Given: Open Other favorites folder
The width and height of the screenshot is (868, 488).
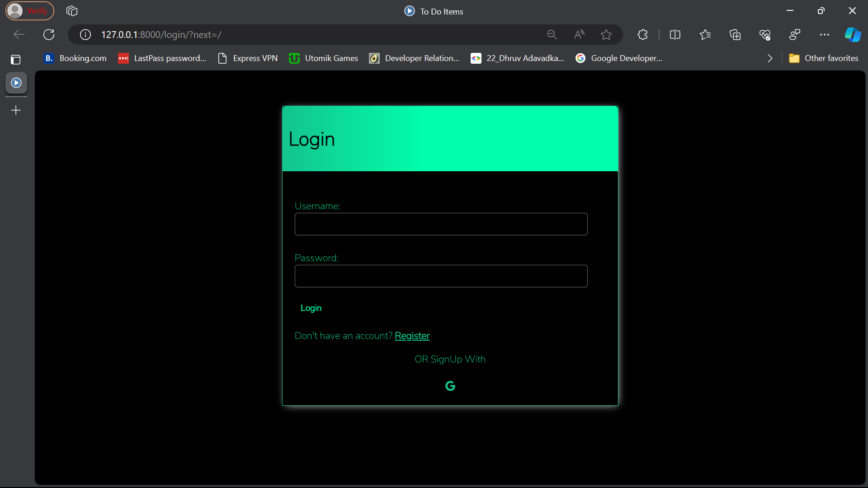Looking at the screenshot, I should click(823, 58).
